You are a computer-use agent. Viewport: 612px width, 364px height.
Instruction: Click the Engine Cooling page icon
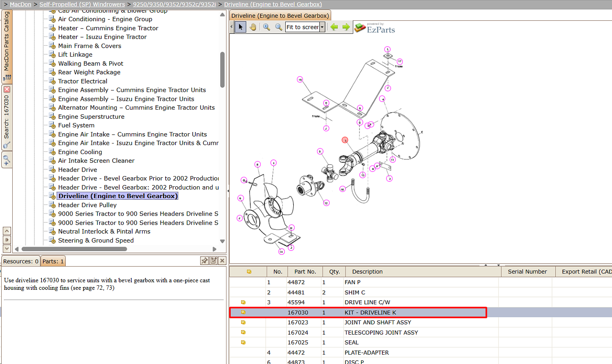coord(52,152)
